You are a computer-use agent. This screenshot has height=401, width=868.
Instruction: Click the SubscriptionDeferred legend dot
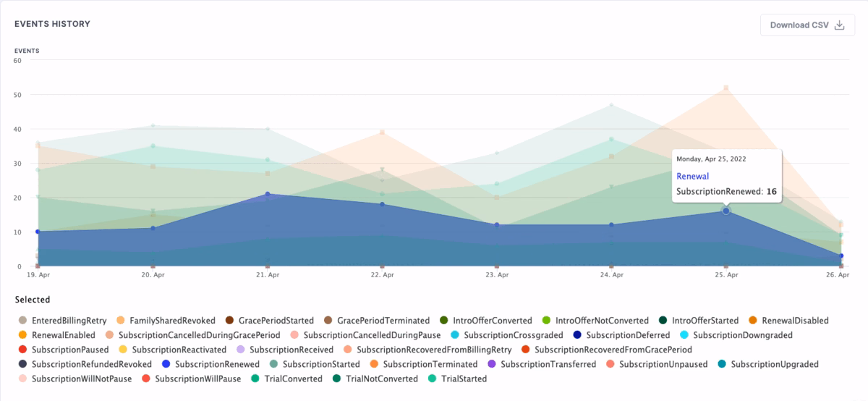pyautogui.click(x=577, y=335)
